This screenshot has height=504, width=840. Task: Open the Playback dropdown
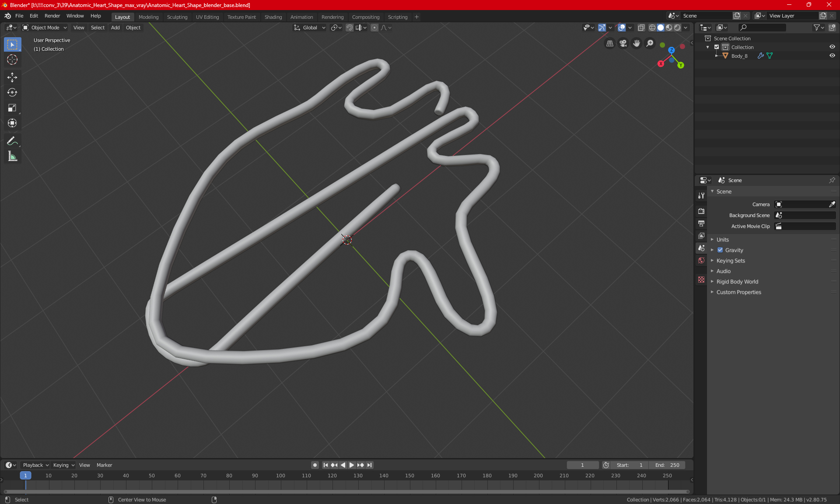click(35, 465)
